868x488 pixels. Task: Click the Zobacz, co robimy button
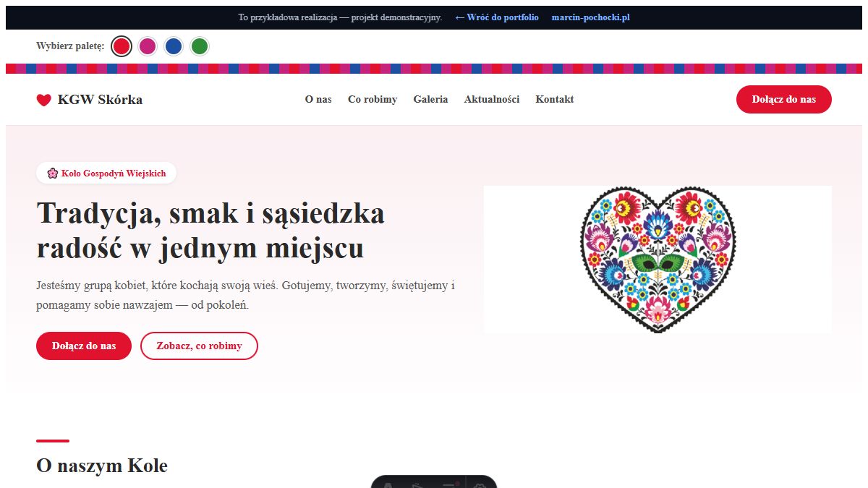pyautogui.click(x=199, y=346)
